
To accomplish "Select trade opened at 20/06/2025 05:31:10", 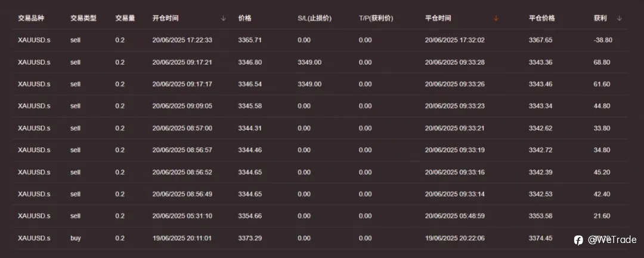I will click(x=320, y=216).
